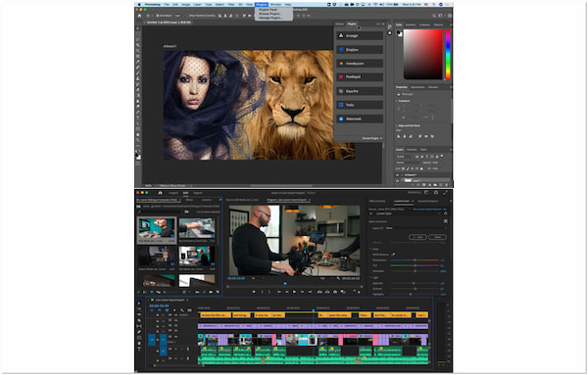The height and width of the screenshot is (375, 588).
Task: Open the Photoshop File menu
Action: click(166, 5)
